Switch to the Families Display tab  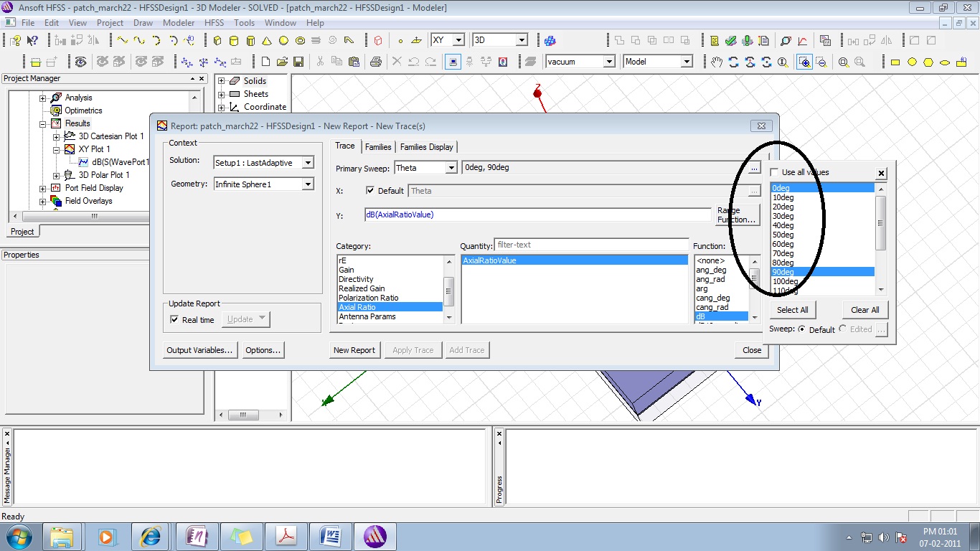(426, 147)
